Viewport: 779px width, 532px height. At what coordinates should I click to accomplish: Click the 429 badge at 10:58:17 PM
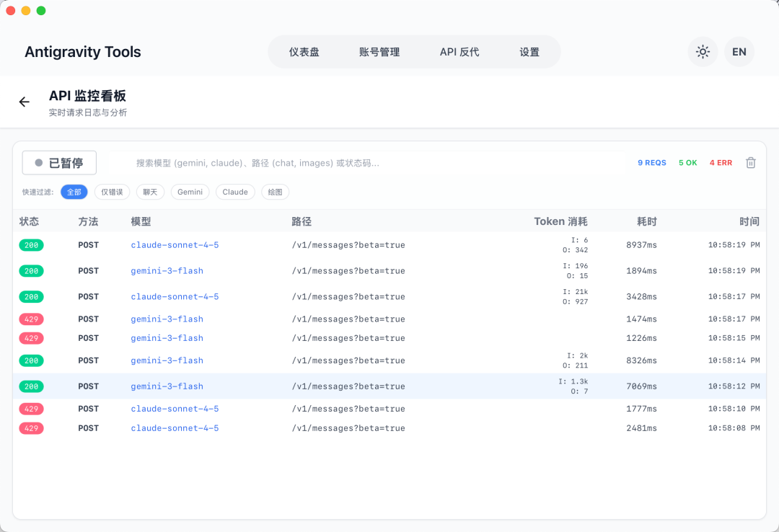click(31, 319)
